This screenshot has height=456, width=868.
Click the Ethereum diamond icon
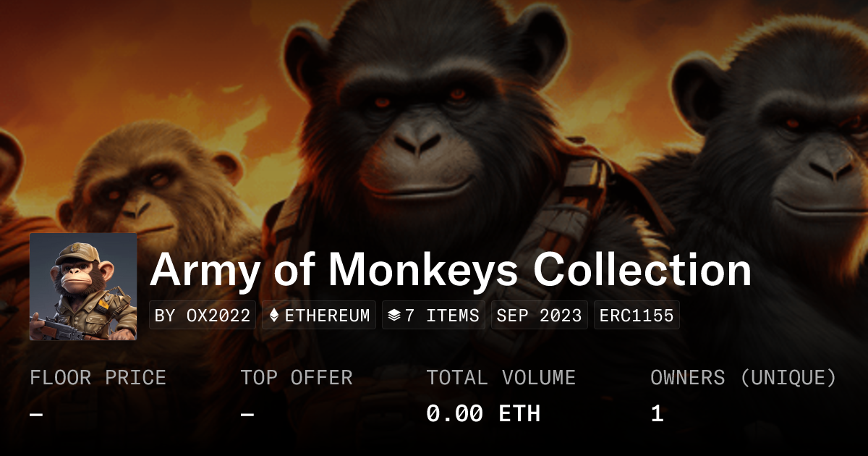point(274,316)
